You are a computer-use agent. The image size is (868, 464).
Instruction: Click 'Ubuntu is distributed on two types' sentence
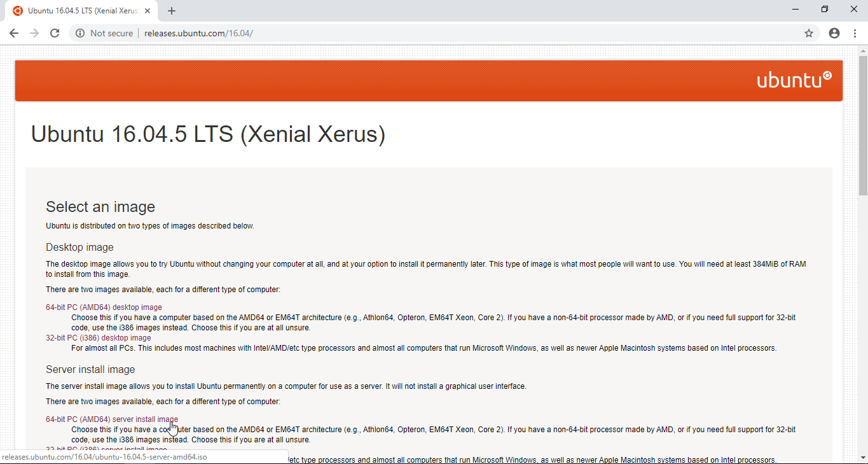pos(150,226)
